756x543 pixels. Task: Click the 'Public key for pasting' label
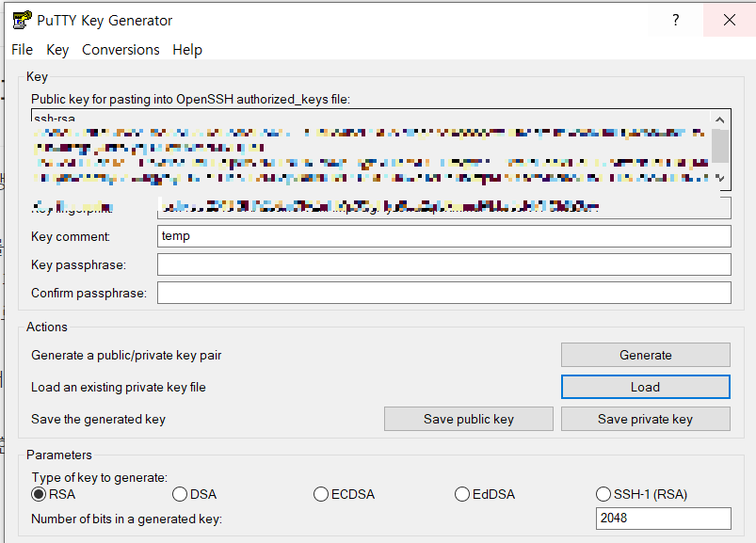tap(190, 99)
